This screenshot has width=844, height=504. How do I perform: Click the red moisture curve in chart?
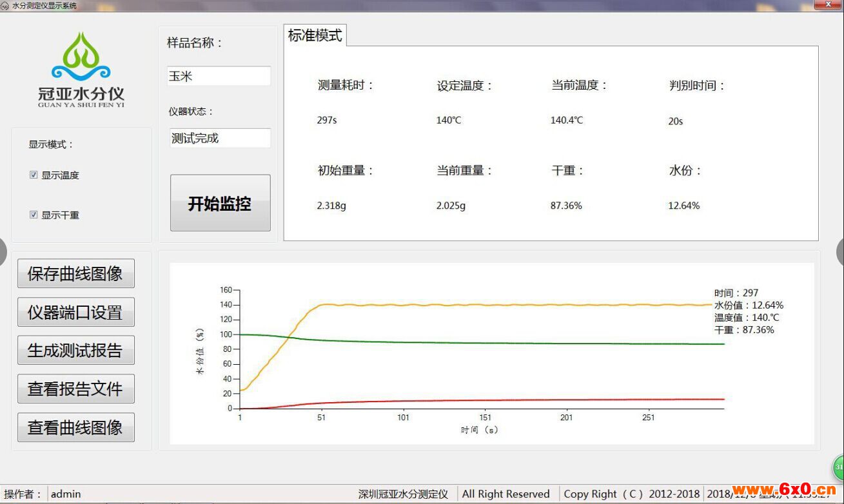[x=484, y=400]
